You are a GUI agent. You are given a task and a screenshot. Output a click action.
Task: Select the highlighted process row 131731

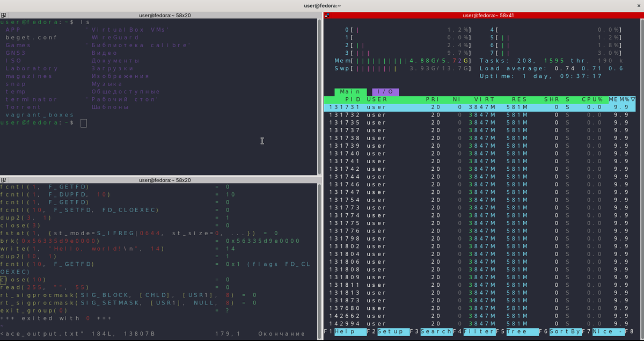[x=480, y=107]
